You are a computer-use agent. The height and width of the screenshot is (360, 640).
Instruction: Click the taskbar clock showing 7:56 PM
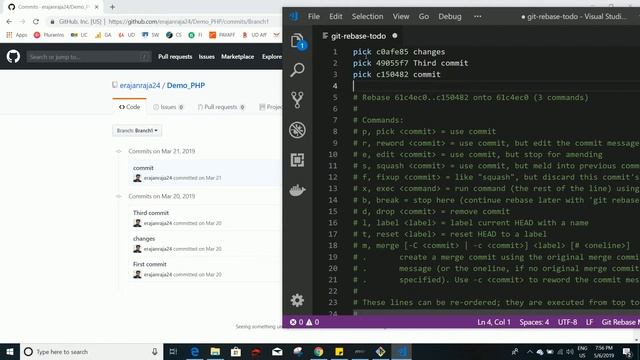click(x=604, y=352)
